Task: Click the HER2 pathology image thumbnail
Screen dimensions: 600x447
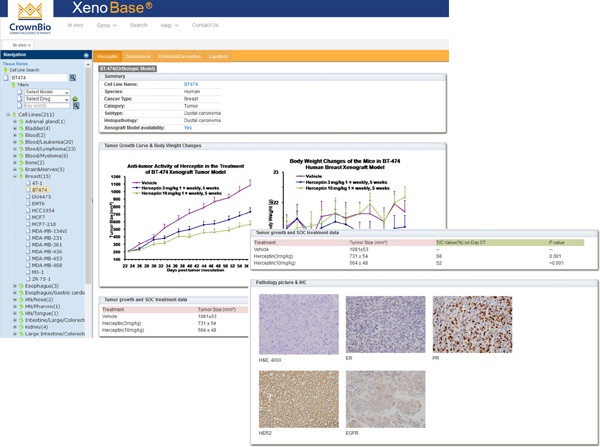Action: pos(298,399)
